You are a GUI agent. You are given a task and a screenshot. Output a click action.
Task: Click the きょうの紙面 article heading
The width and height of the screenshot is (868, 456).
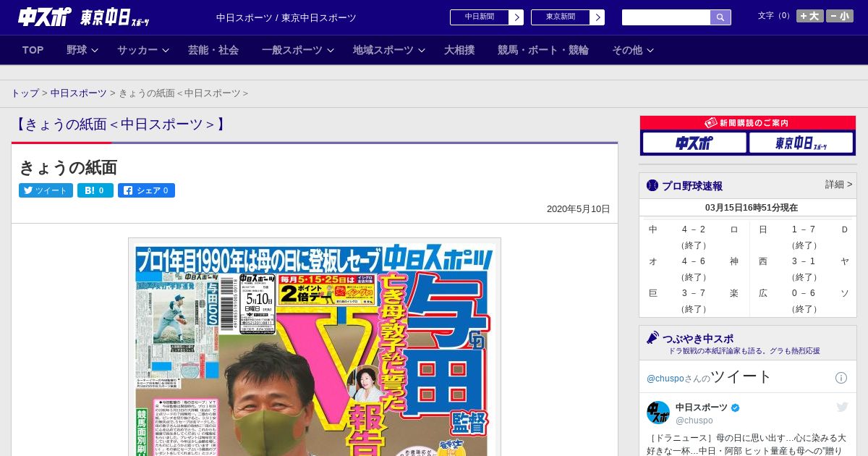[x=68, y=167]
